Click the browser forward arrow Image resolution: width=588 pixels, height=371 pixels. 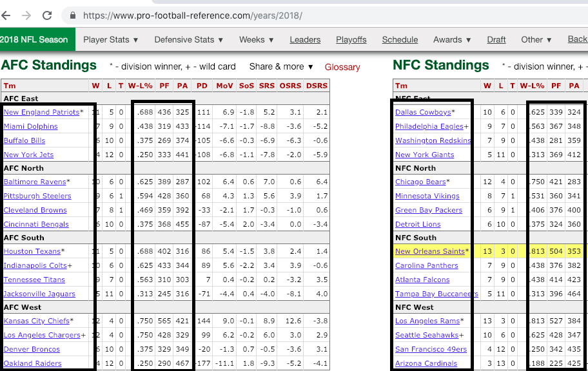click(x=26, y=15)
